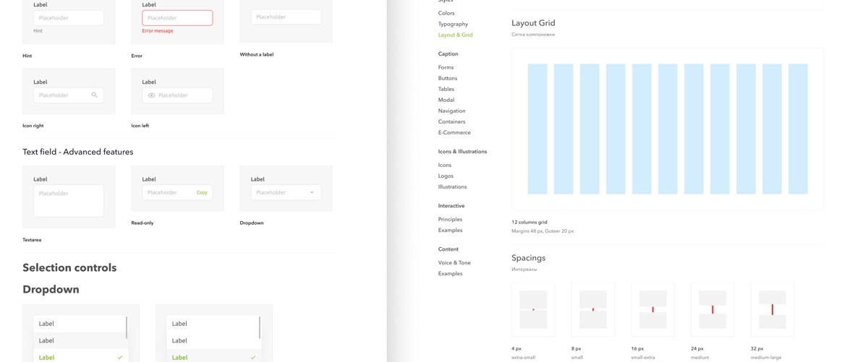This screenshot has height=362, width=868.
Task: Select first Label option in left dropdown list
Action: (x=80, y=324)
